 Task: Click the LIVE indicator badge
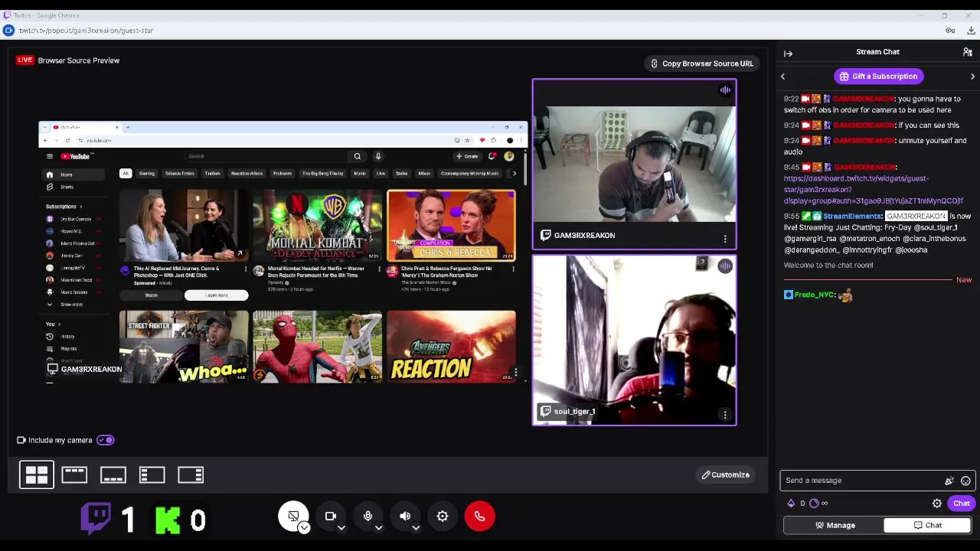click(25, 60)
